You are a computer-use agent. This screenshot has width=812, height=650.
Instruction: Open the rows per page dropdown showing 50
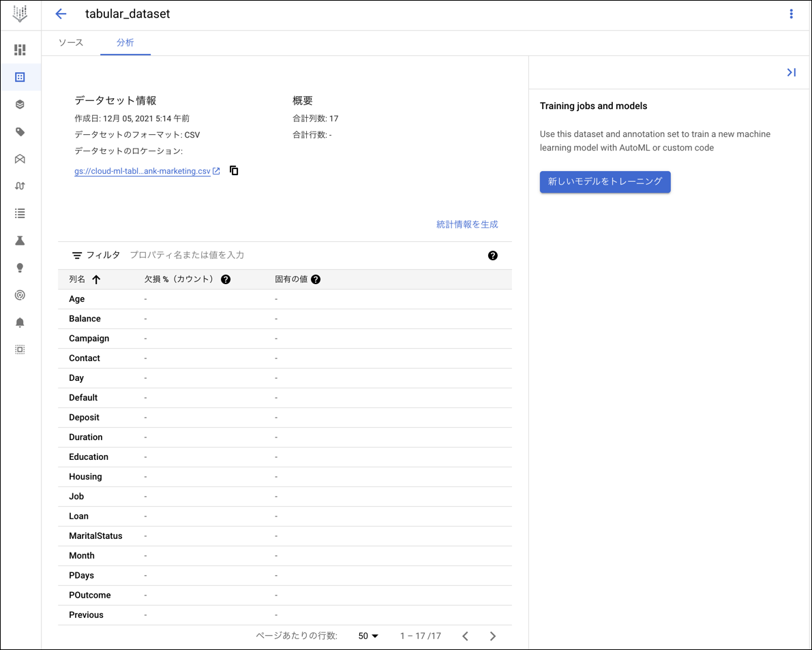point(368,636)
